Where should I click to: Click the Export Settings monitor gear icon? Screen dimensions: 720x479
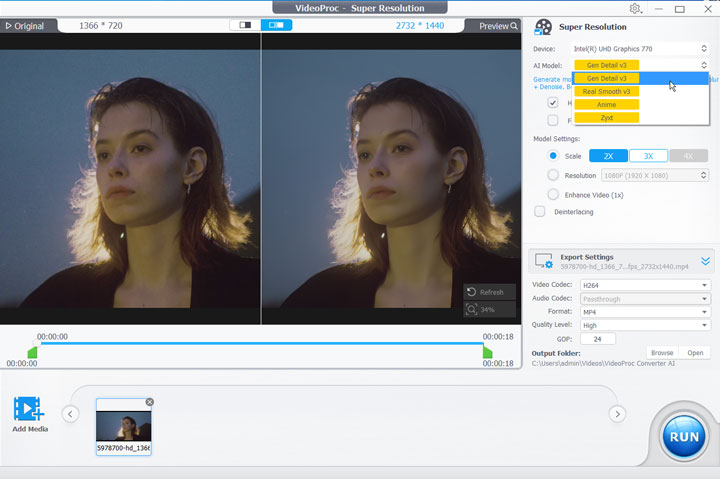[544, 261]
